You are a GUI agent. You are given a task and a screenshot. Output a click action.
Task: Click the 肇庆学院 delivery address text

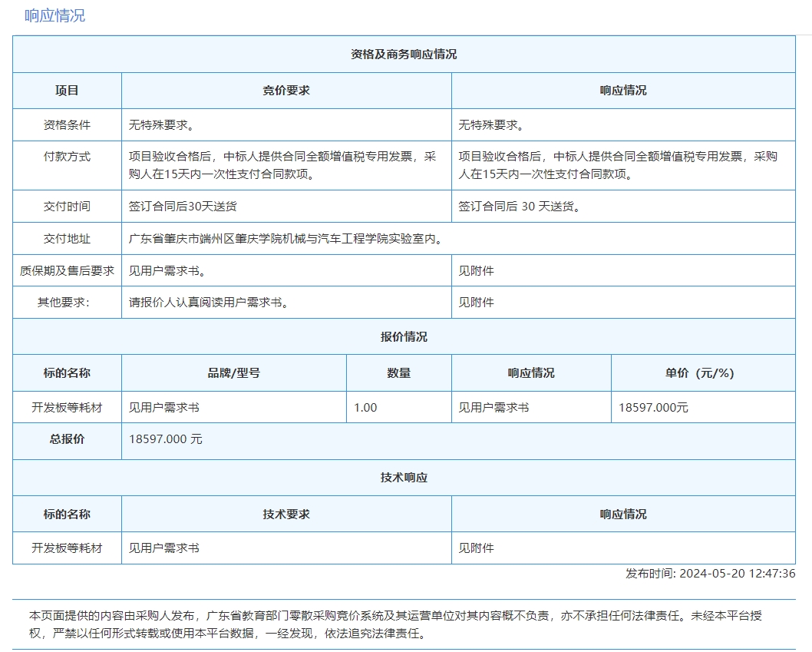coord(286,239)
